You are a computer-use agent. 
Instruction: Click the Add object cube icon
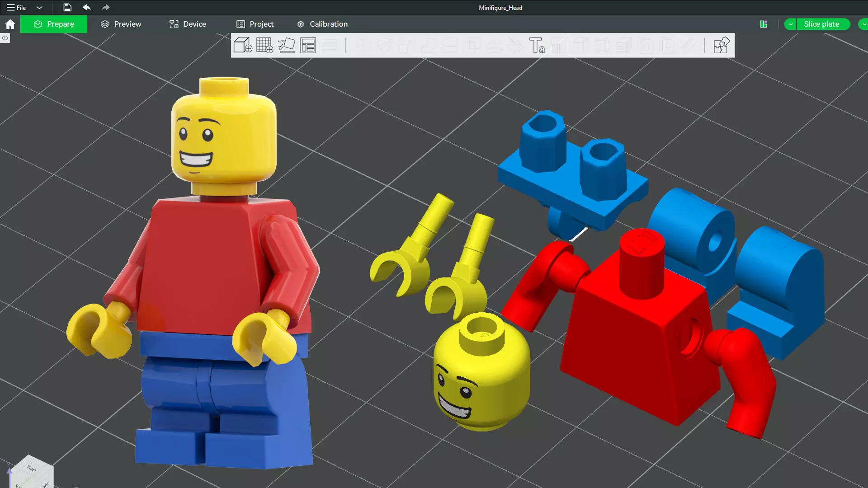click(243, 45)
